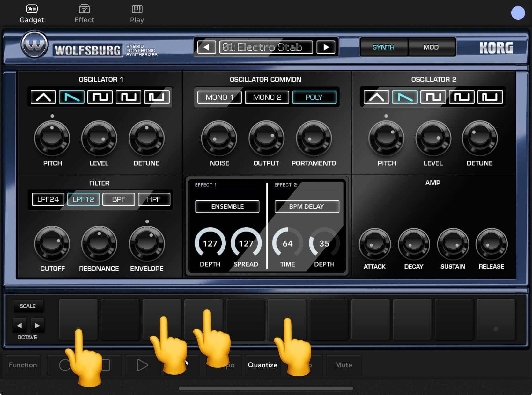Open the Effect tab label
532x395 pixels.
84,20
